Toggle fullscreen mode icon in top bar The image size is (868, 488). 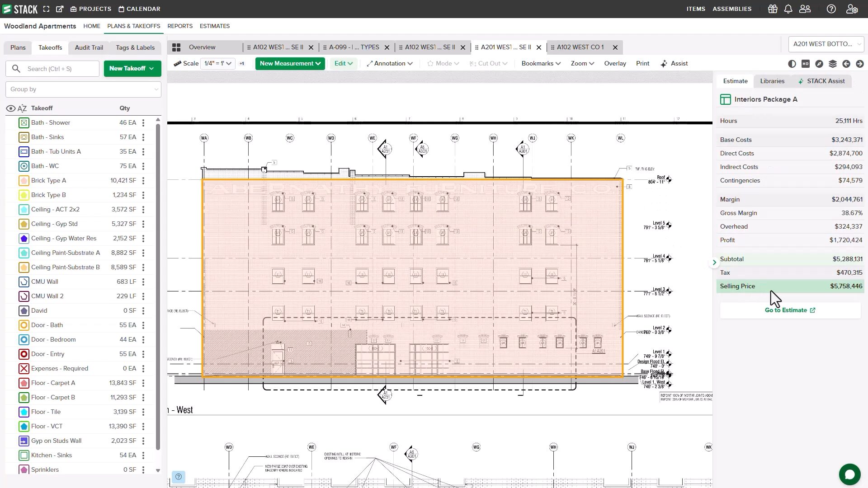[x=46, y=9]
